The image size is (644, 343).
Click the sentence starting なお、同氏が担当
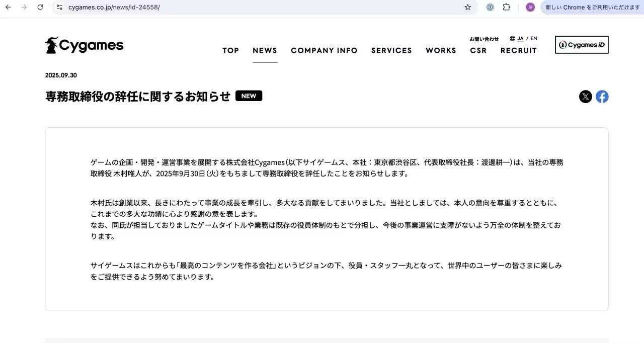pos(326,231)
